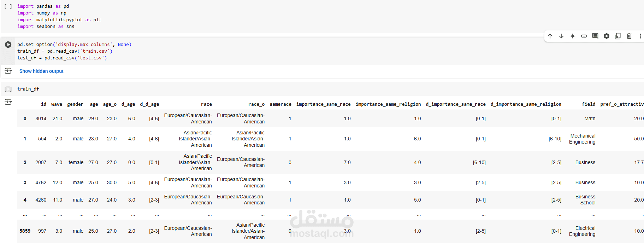
Task: Click the 'importance_same_race' column header
Action: click(x=324, y=104)
